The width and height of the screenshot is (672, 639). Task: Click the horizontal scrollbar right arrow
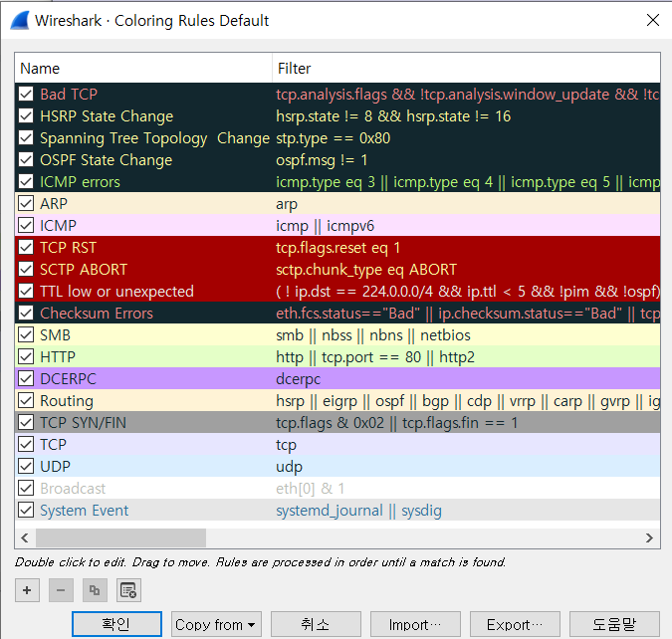point(650,537)
